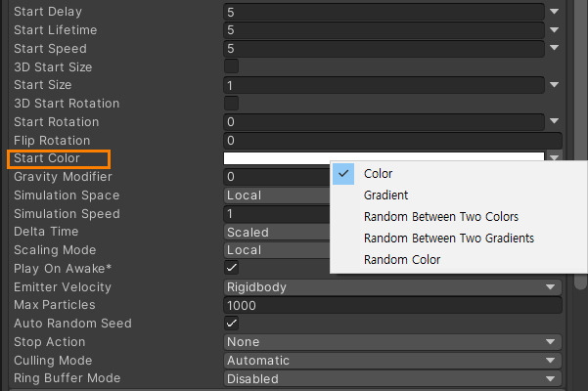Click the Flip Rotation value field
Viewport: 588px width, 391px height.
pos(392,141)
